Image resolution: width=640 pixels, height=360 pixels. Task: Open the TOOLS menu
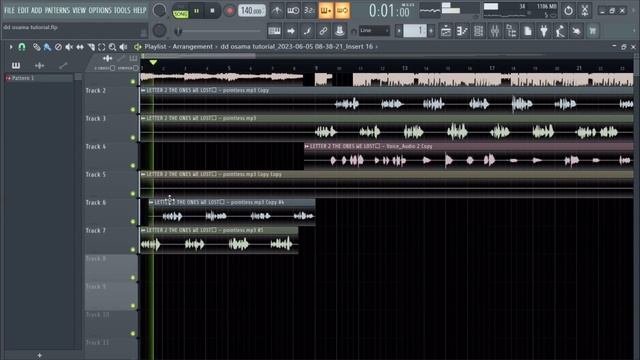122,10
